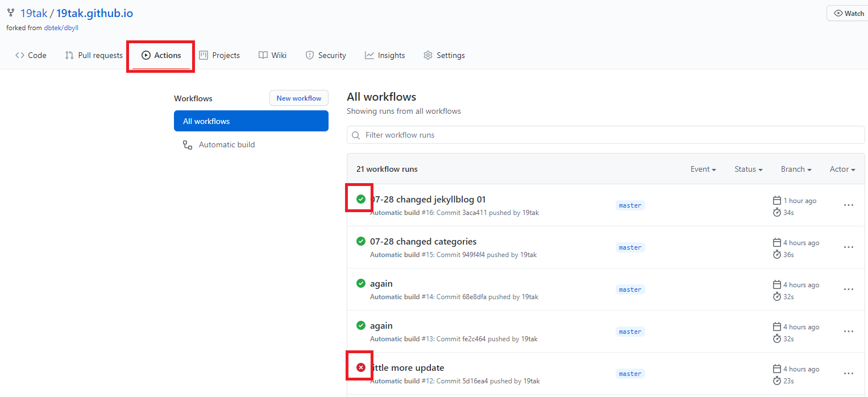Open the Status filter dropdown

tap(748, 169)
